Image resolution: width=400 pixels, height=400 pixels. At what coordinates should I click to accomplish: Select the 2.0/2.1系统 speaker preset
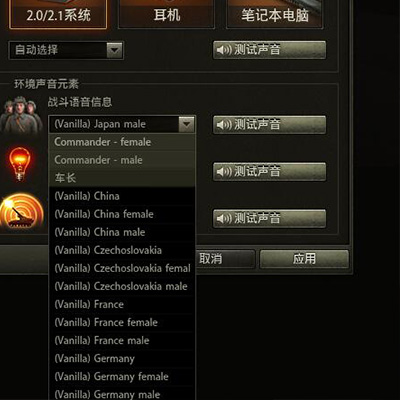click(x=58, y=14)
